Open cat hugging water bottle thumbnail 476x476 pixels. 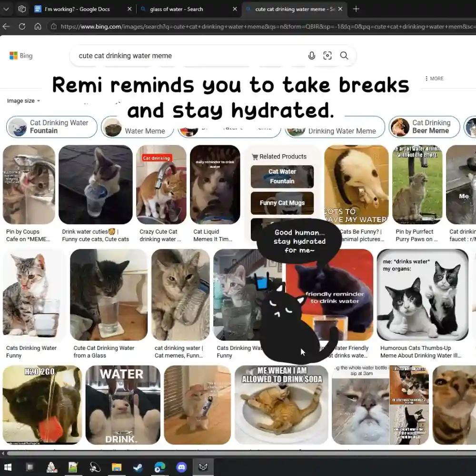coord(180,295)
